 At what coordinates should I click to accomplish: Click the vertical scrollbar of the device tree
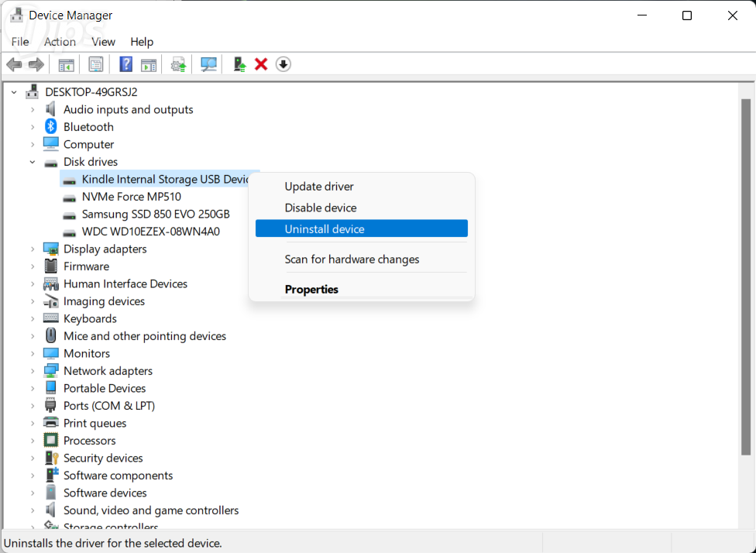746,271
